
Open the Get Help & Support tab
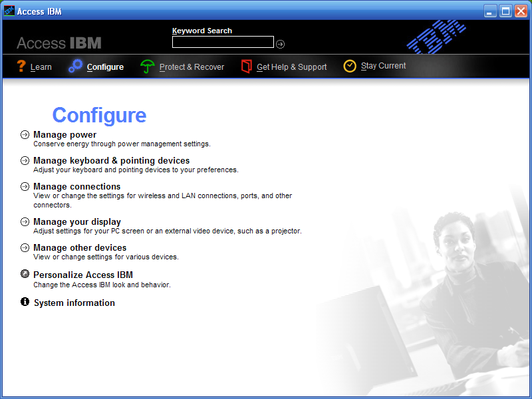click(291, 67)
